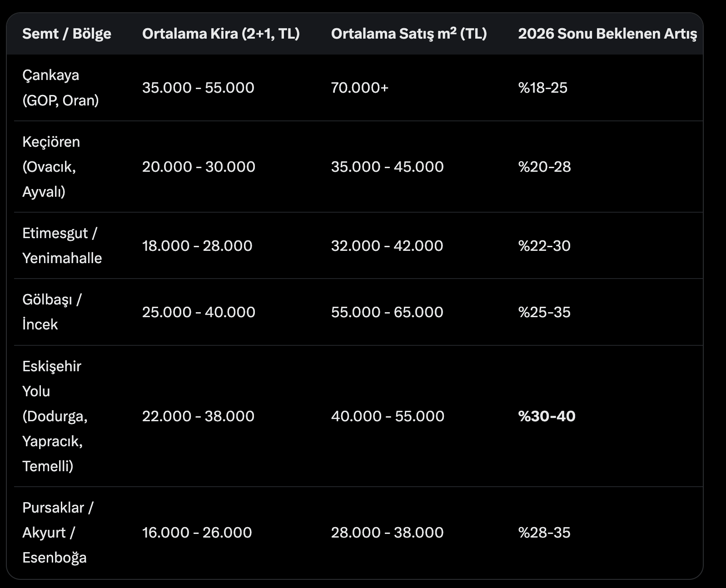Select the 22.000 - 38.000 rent cell
This screenshot has height=588, width=726.
click(198, 416)
